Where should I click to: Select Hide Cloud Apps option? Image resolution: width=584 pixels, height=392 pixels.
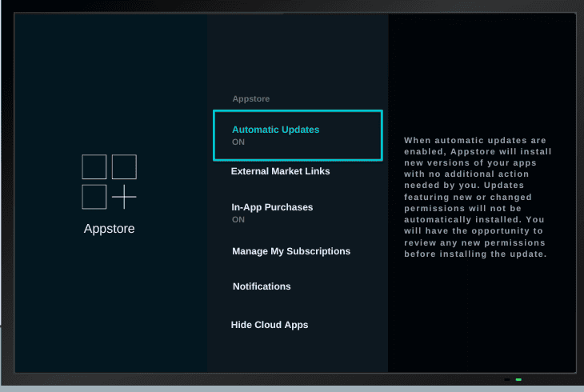tap(270, 325)
